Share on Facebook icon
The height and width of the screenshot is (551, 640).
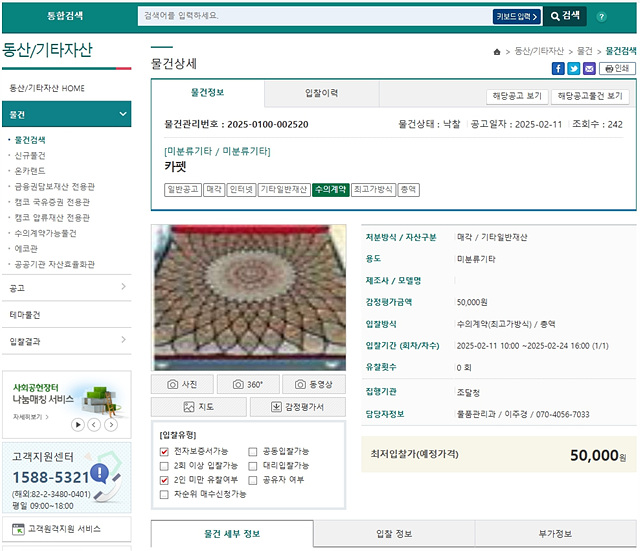558,68
